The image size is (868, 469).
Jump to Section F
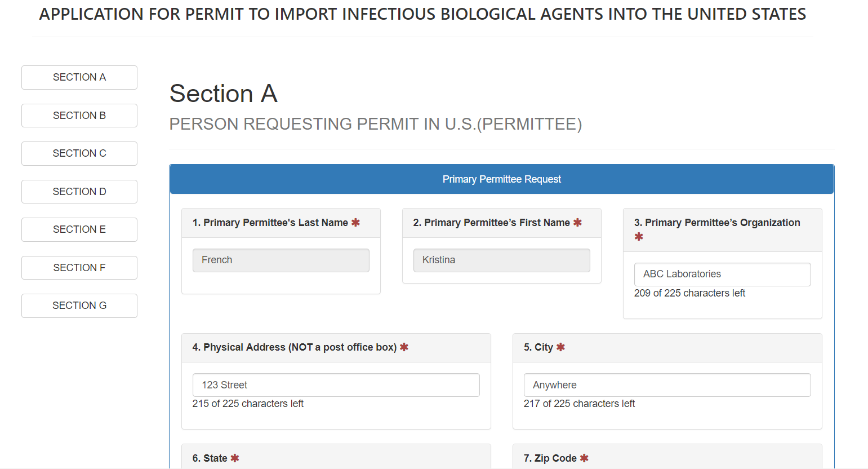click(x=79, y=268)
